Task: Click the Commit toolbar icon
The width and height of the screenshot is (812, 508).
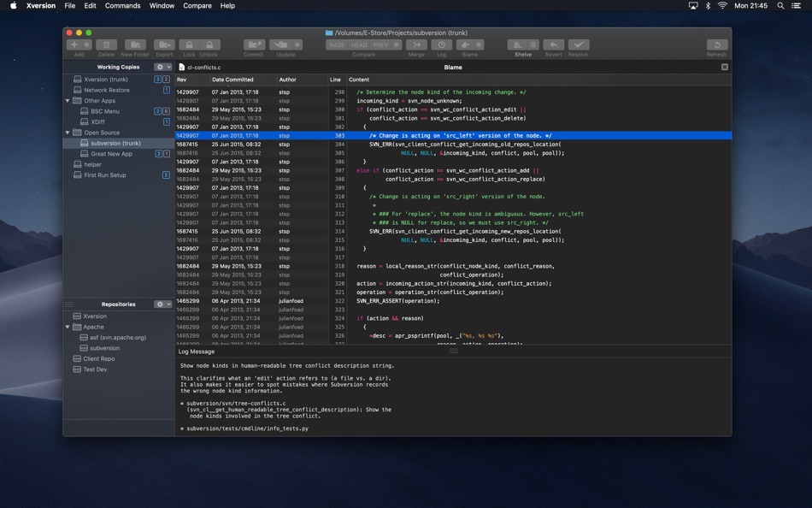Action: coord(254,44)
